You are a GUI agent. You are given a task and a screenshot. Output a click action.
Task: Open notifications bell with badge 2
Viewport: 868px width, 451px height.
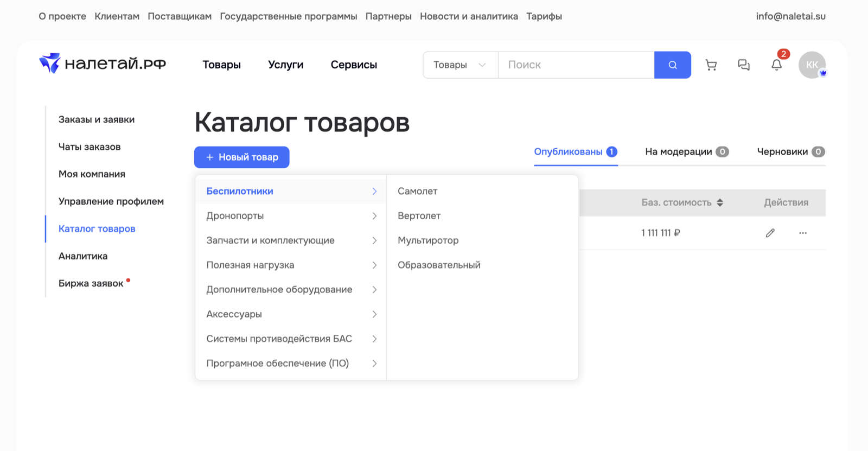(x=777, y=65)
